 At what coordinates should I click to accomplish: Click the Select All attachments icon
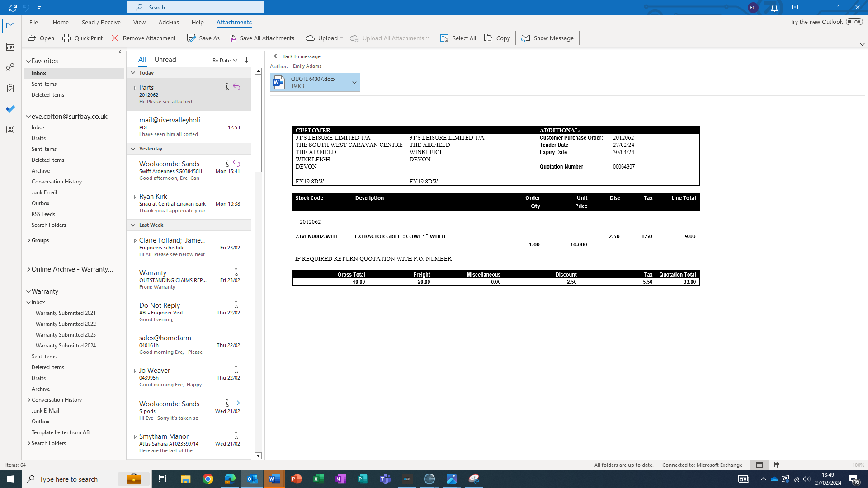pyautogui.click(x=444, y=38)
